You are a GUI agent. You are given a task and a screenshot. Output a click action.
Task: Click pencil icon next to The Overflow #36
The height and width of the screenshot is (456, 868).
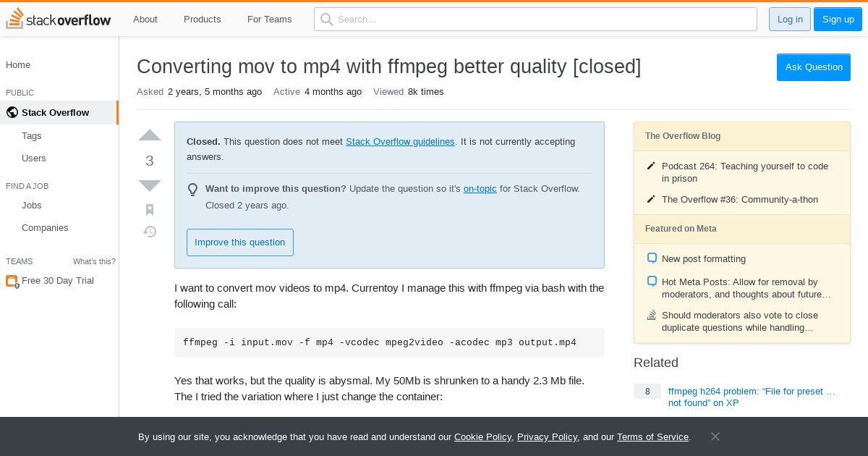tap(651, 200)
